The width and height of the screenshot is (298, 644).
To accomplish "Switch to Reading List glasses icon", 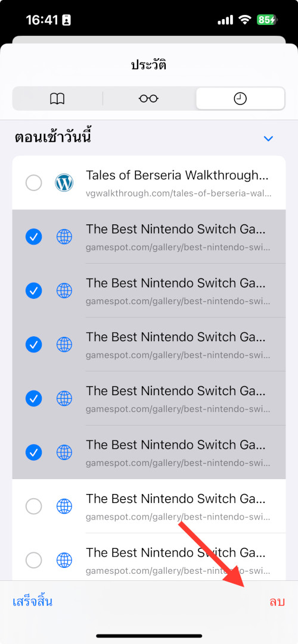I will click(149, 99).
